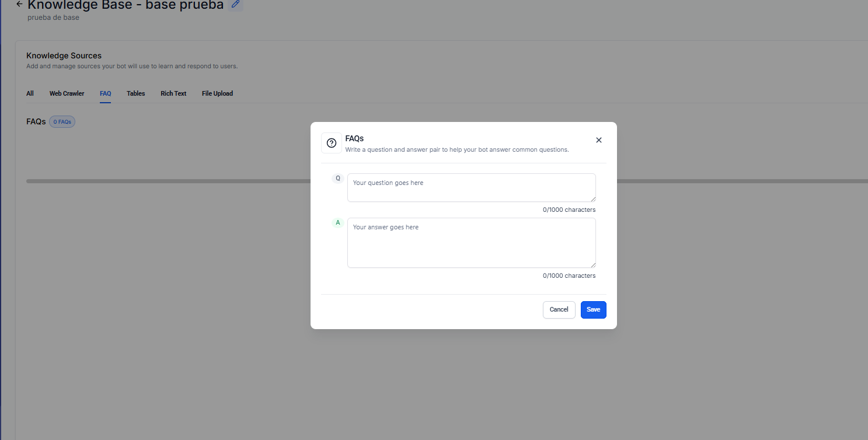
Task: Click the question mark icon in FAQs dialog
Action: (332, 143)
